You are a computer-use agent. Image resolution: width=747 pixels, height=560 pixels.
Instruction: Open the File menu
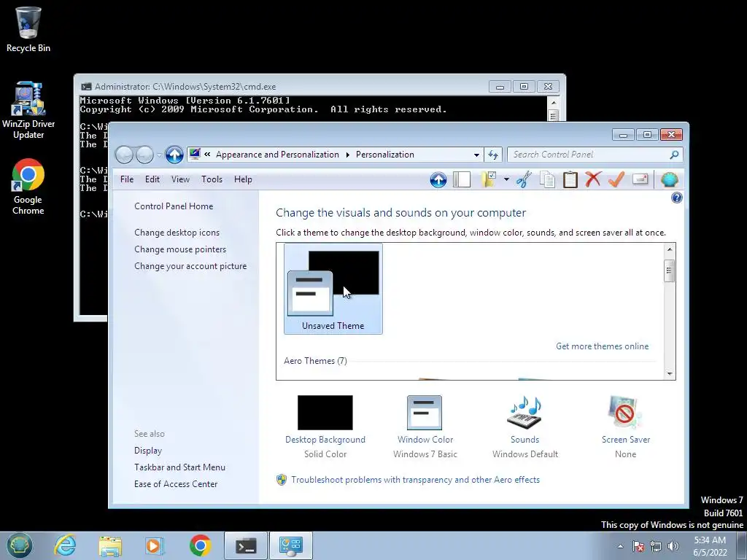(127, 179)
